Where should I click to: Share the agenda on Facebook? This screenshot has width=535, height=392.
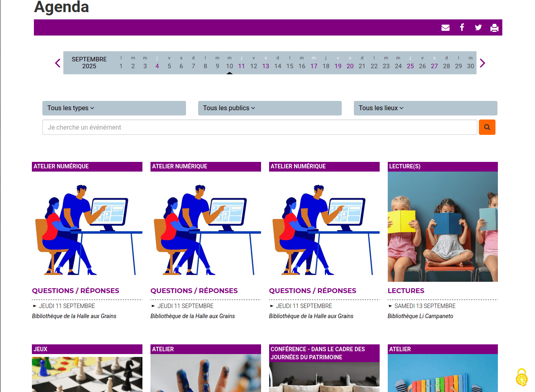pyautogui.click(x=462, y=27)
